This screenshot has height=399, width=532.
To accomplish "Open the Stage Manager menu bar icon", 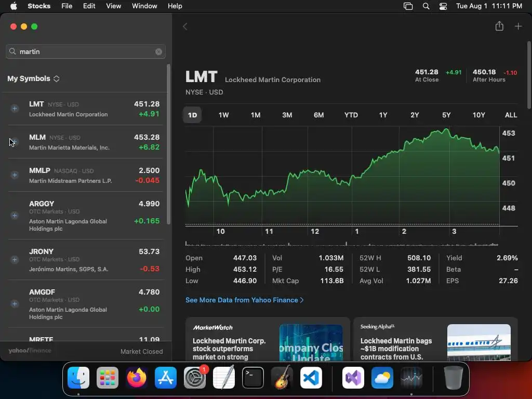I will click(x=408, y=6).
